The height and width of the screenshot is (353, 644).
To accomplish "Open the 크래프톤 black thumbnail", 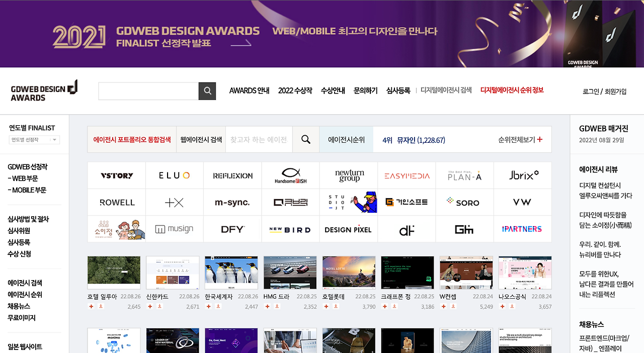I will [408, 273].
